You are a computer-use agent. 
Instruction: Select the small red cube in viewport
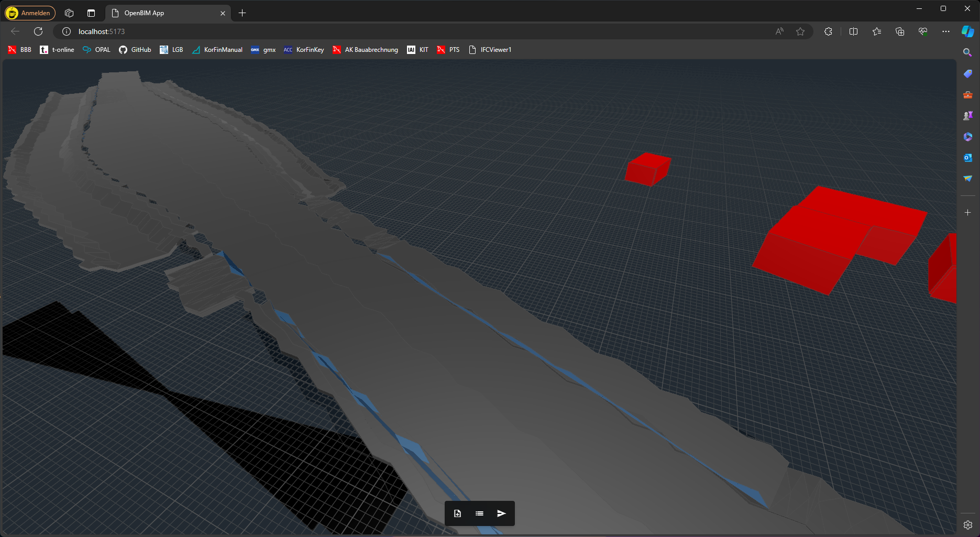pos(647,169)
